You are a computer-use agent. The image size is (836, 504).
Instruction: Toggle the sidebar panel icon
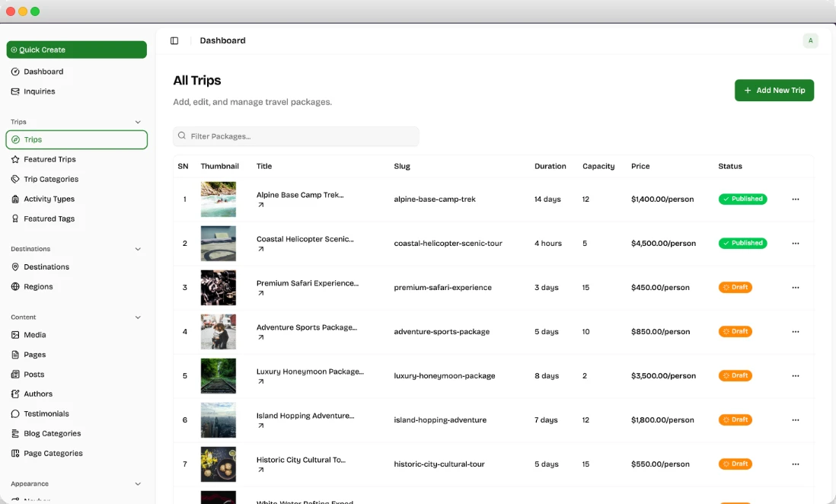[174, 40]
